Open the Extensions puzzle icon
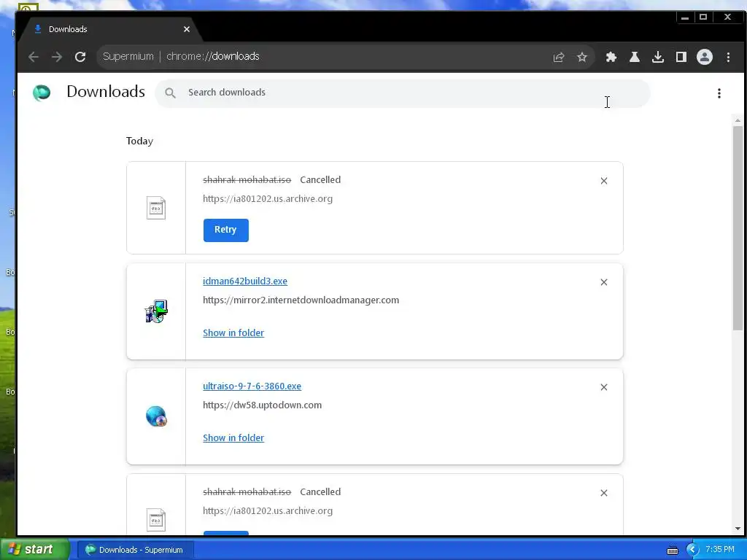The width and height of the screenshot is (747, 560). 611,57
